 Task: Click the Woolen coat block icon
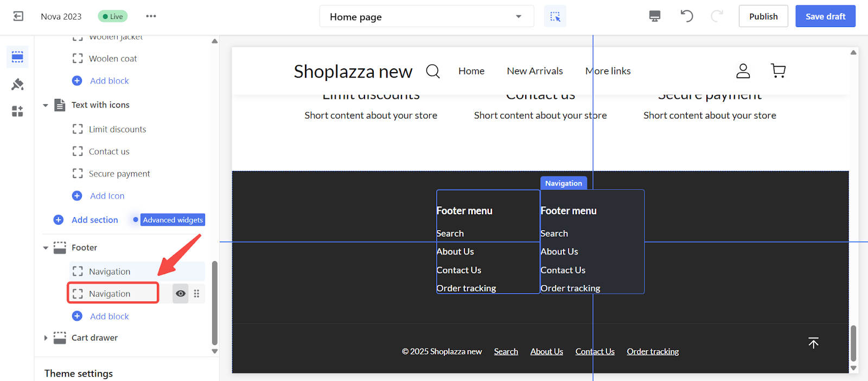pyautogui.click(x=78, y=59)
